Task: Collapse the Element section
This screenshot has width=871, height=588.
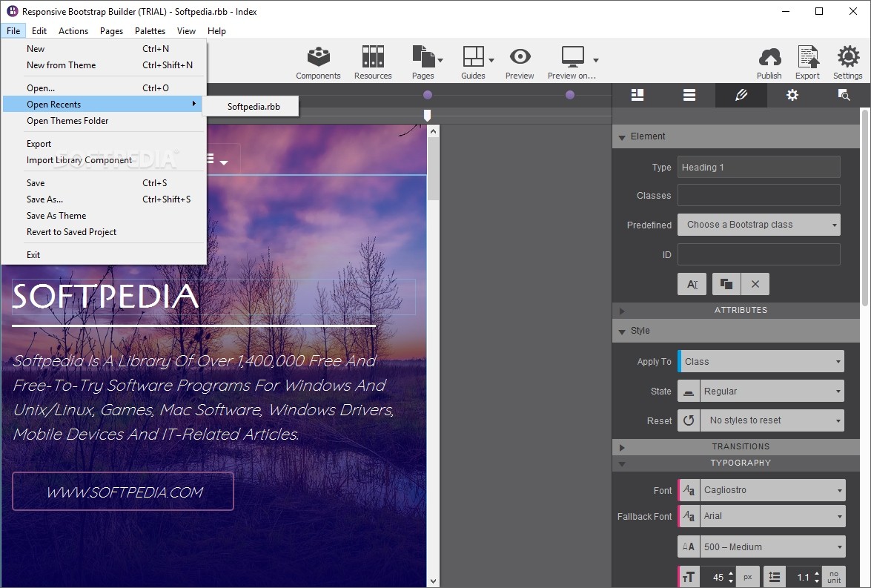Action: point(622,136)
